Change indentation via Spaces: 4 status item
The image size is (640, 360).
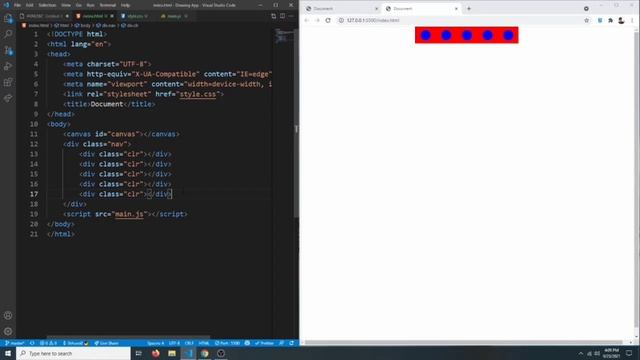point(156,343)
